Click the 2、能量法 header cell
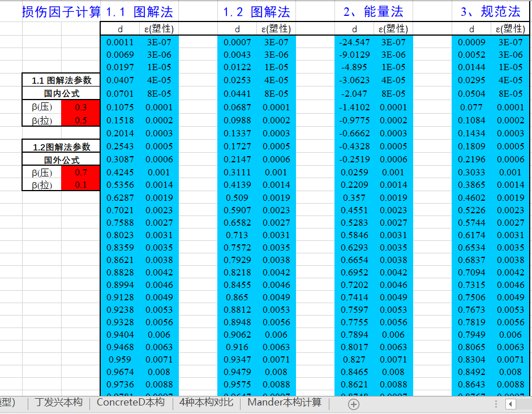 (x=374, y=10)
